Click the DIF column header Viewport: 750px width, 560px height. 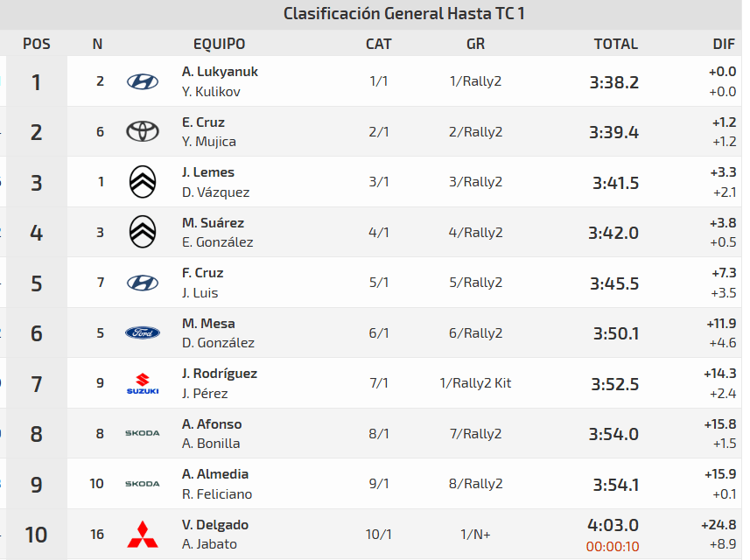pyautogui.click(x=724, y=44)
